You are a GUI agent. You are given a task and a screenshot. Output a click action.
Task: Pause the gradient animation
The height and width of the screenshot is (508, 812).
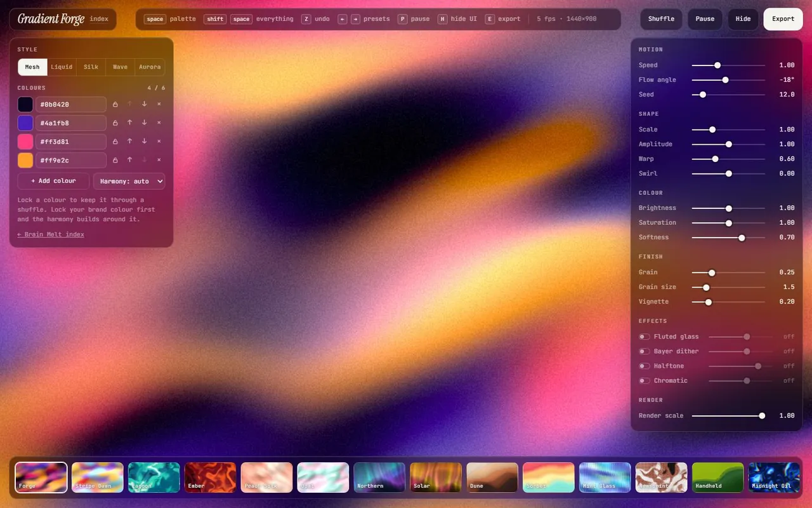tap(705, 19)
